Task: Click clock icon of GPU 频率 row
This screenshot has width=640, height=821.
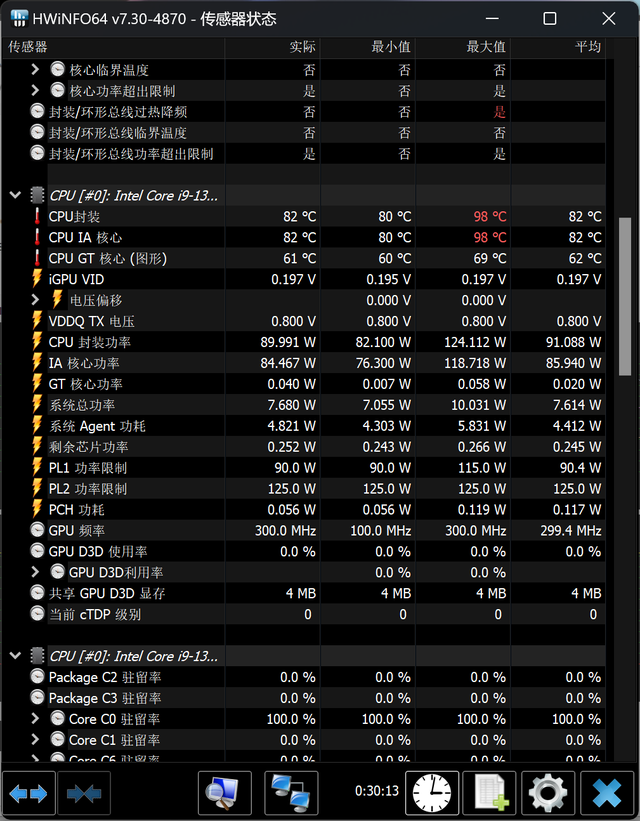Action: pos(37,530)
